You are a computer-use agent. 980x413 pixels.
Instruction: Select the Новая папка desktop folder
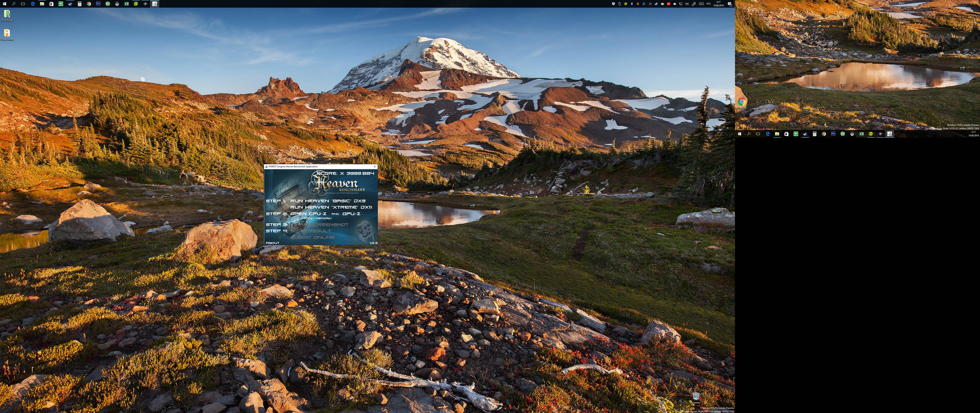[x=7, y=35]
